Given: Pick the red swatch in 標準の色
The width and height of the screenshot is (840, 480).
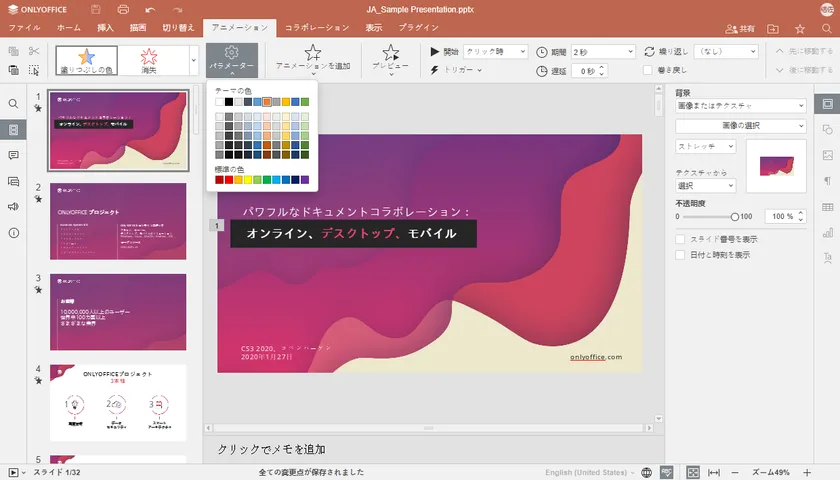Looking at the screenshot, I should [230, 180].
